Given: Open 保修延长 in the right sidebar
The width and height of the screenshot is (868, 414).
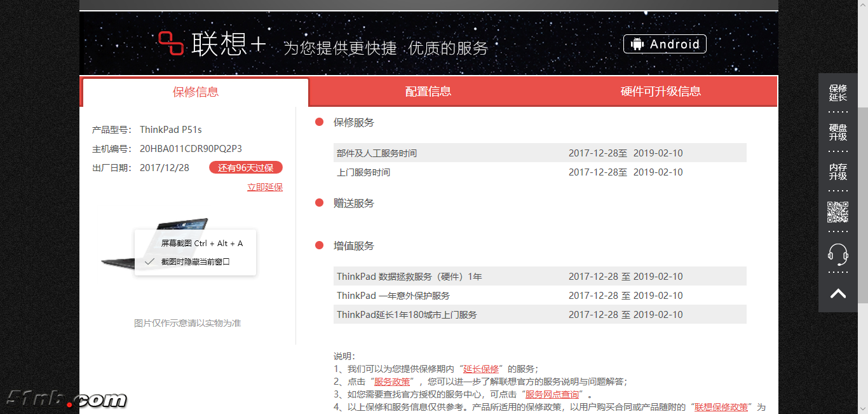Looking at the screenshot, I should [x=837, y=93].
